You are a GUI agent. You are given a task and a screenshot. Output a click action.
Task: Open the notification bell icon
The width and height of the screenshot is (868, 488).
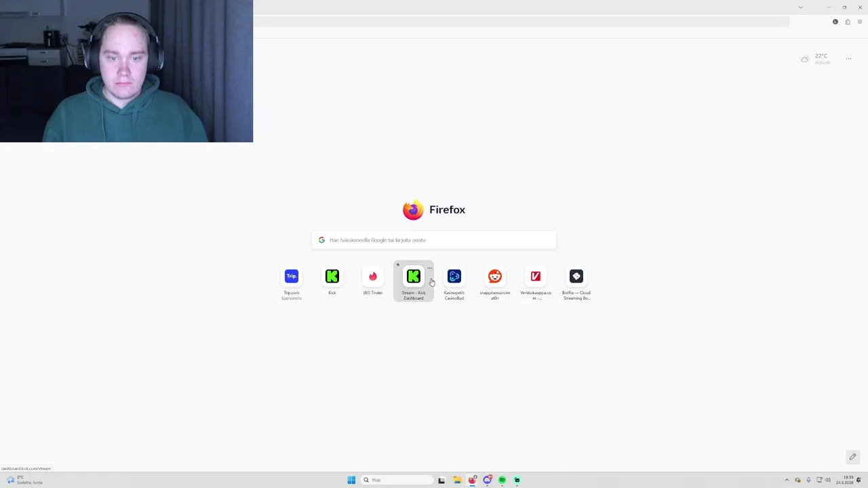tap(859, 480)
